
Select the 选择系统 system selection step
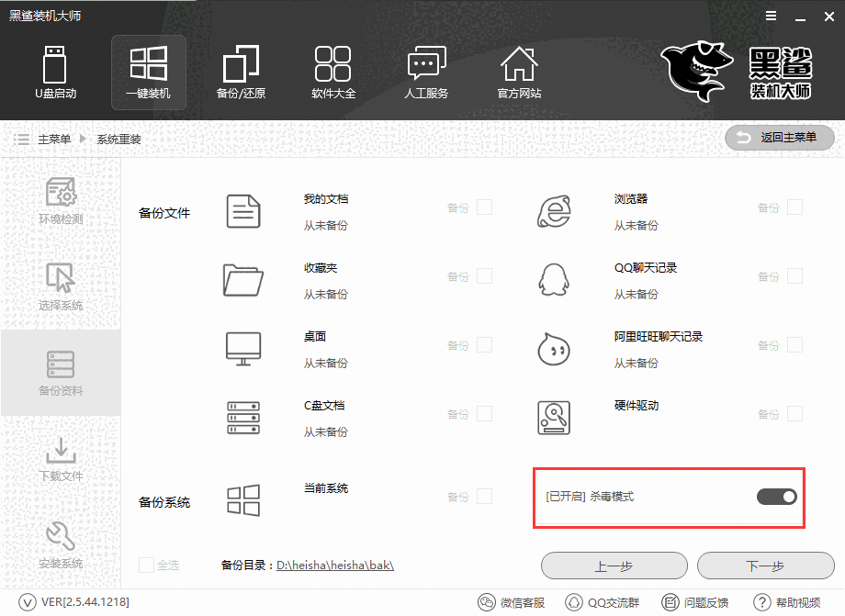61,286
